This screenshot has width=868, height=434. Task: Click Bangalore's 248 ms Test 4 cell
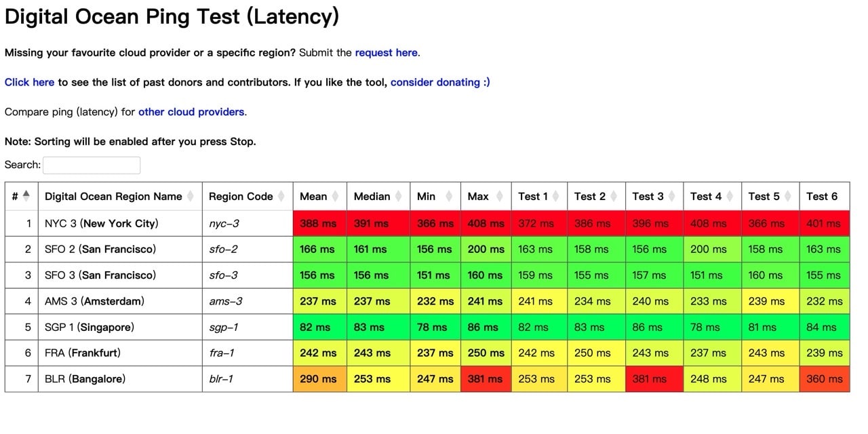point(712,379)
